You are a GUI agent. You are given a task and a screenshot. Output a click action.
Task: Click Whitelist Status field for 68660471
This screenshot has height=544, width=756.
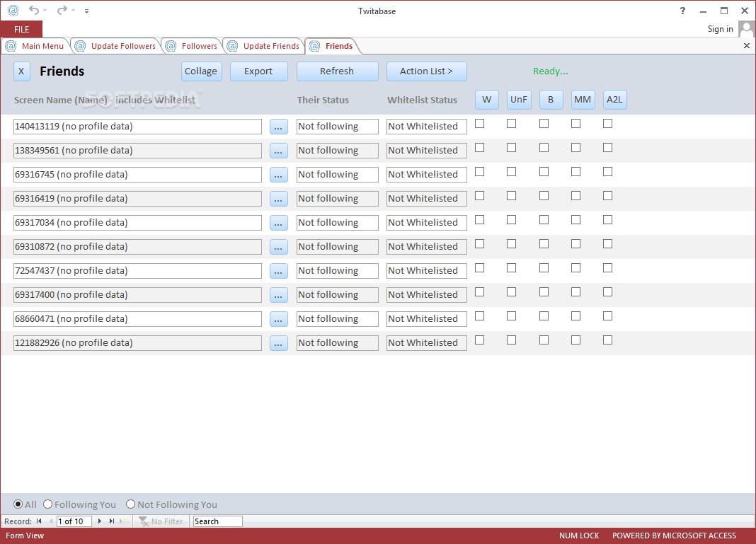426,320
